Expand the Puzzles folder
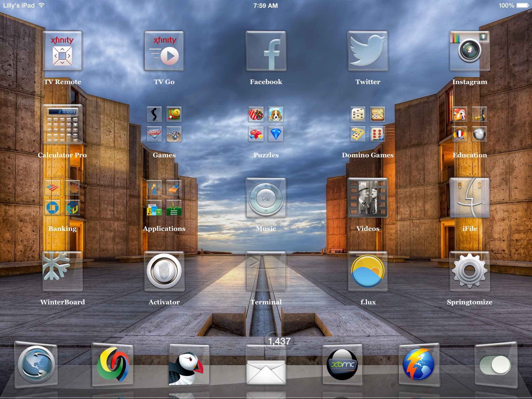The height and width of the screenshot is (399, 532). coord(266,124)
